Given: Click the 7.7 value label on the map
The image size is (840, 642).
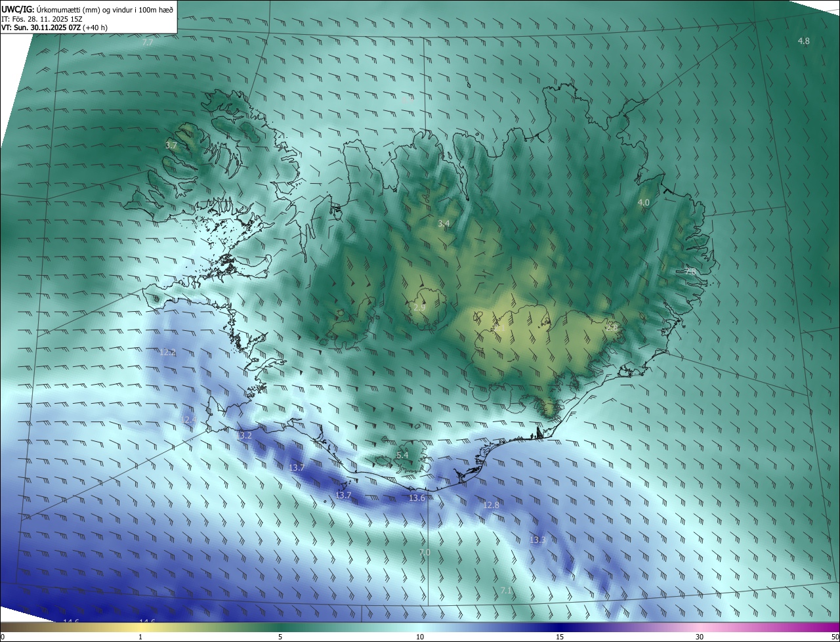Looking at the screenshot, I should [x=148, y=42].
